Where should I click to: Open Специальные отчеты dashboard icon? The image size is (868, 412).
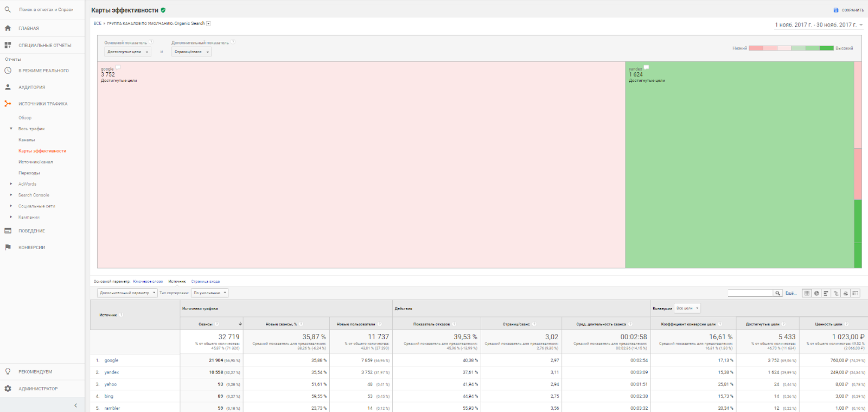(x=8, y=45)
